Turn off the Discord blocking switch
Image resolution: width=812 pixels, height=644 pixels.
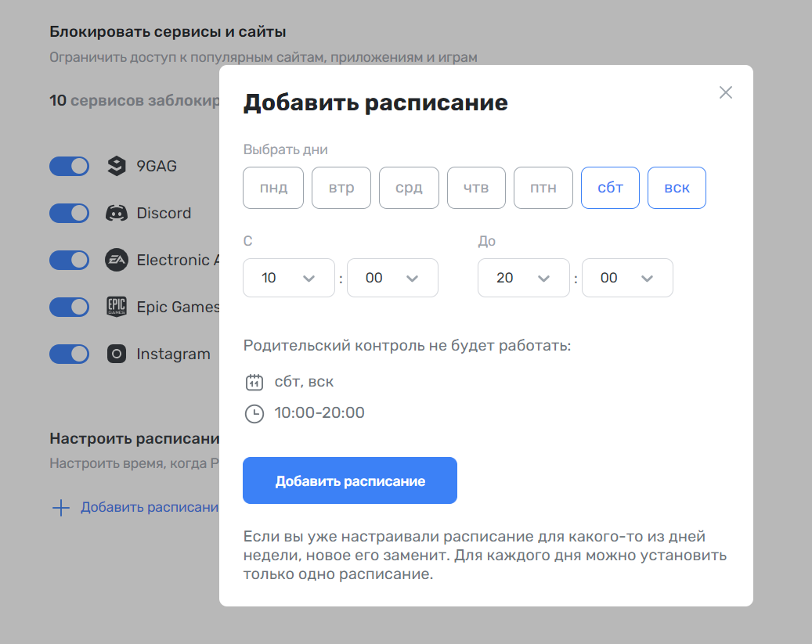70,213
